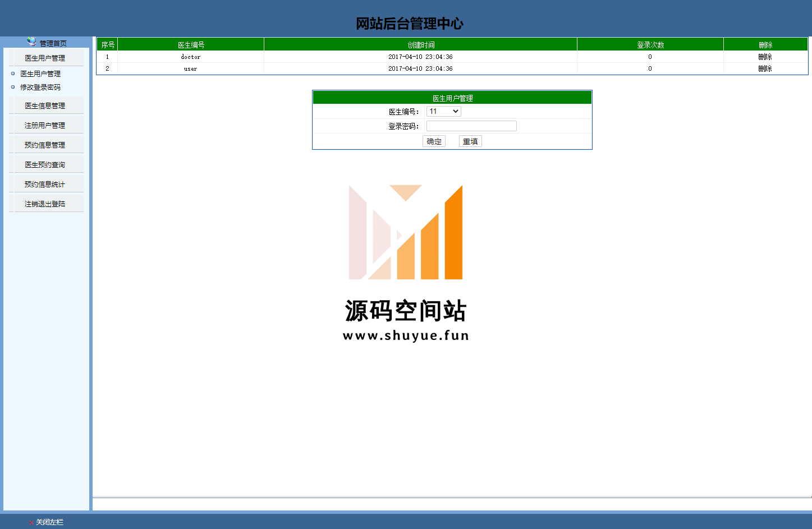The height and width of the screenshot is (529, 812).
Task: Expand the 医生用户管理 sidebar section header
Action: click(x=45, y=58)
